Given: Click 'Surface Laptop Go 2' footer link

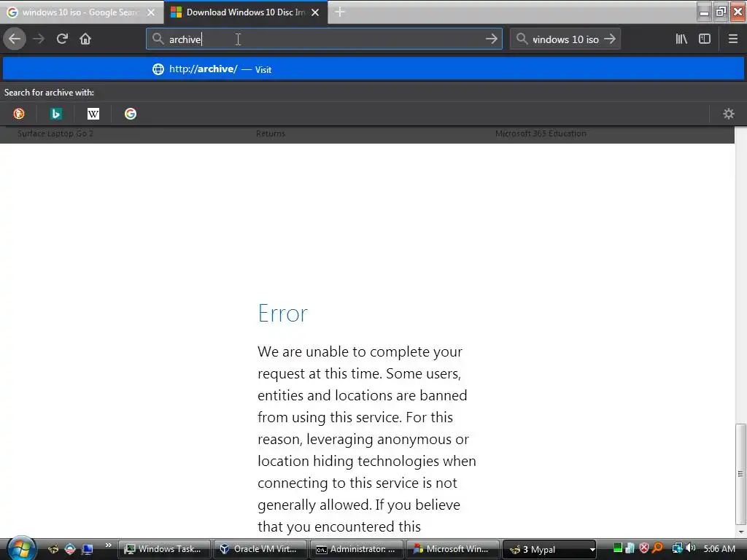Looking at the screenshot, I should click(55, 134).
